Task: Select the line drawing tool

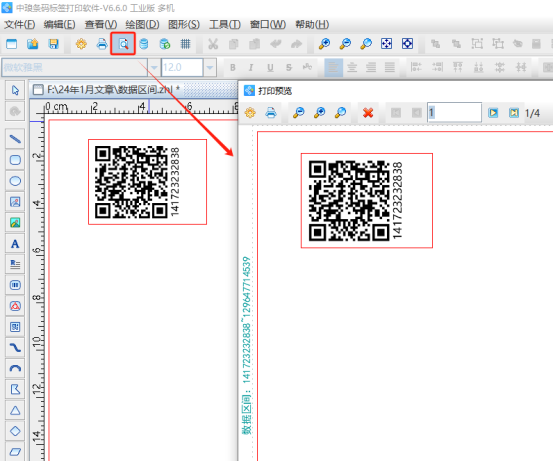Action: (15, 139)
